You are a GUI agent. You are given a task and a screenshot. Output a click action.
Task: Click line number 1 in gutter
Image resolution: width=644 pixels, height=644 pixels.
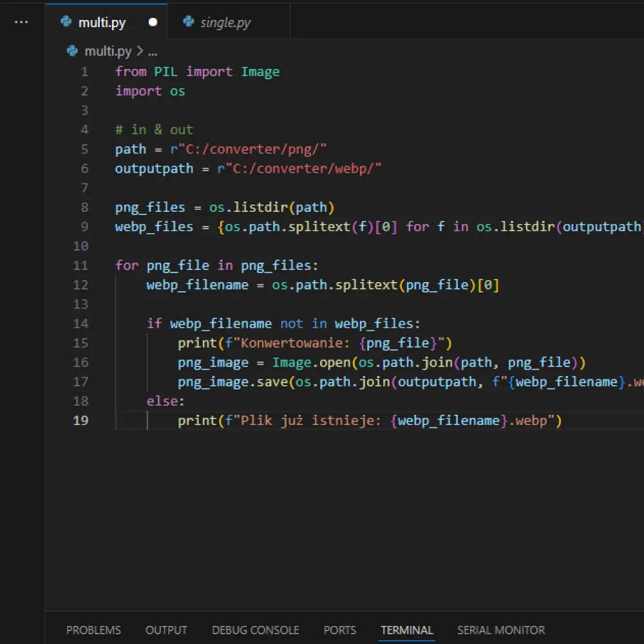point(84,72)
